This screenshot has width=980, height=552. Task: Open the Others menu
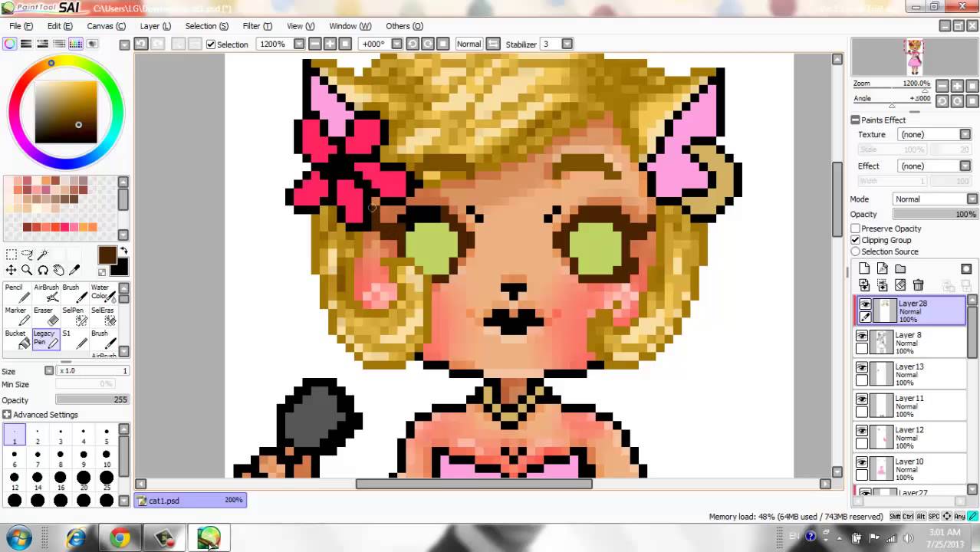tap(404, 26)
